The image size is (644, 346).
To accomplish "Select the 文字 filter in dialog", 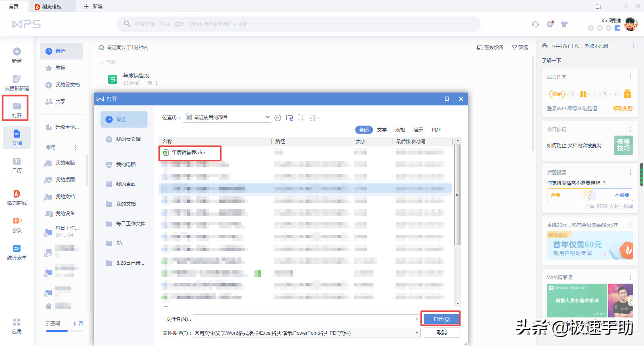I will click(382, 130).
